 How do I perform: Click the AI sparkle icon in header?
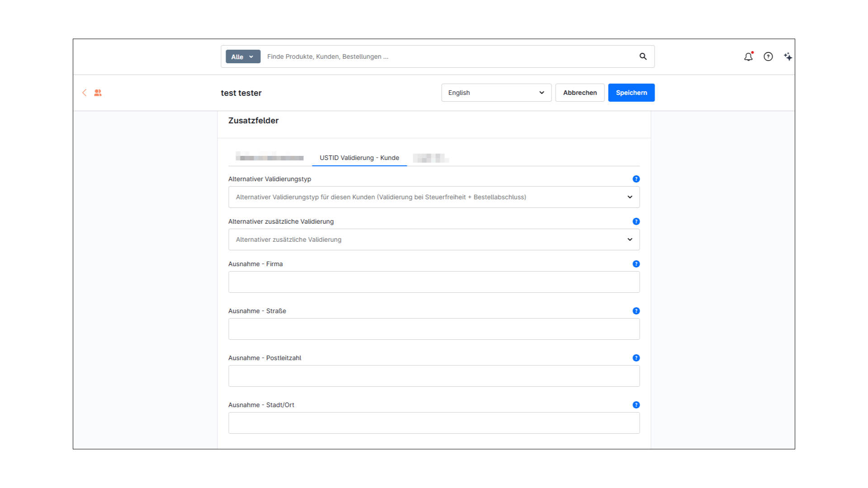point(788,56)
